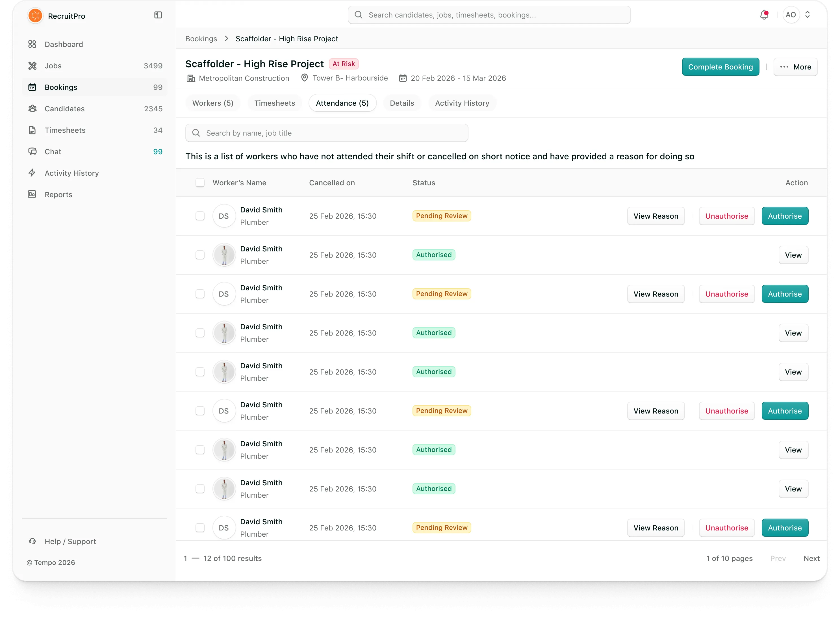
Task: Click the Reports chart icon
Action: [32, 194]
